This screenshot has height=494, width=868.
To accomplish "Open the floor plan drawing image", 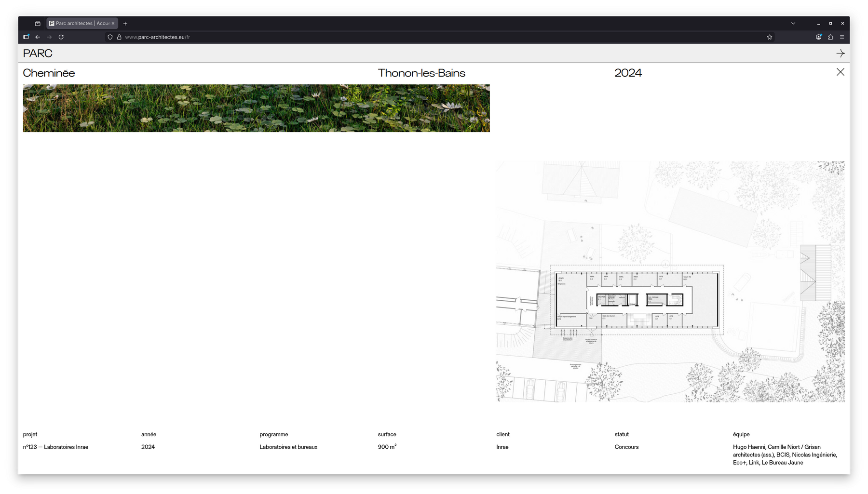I will tap(670, 281).
